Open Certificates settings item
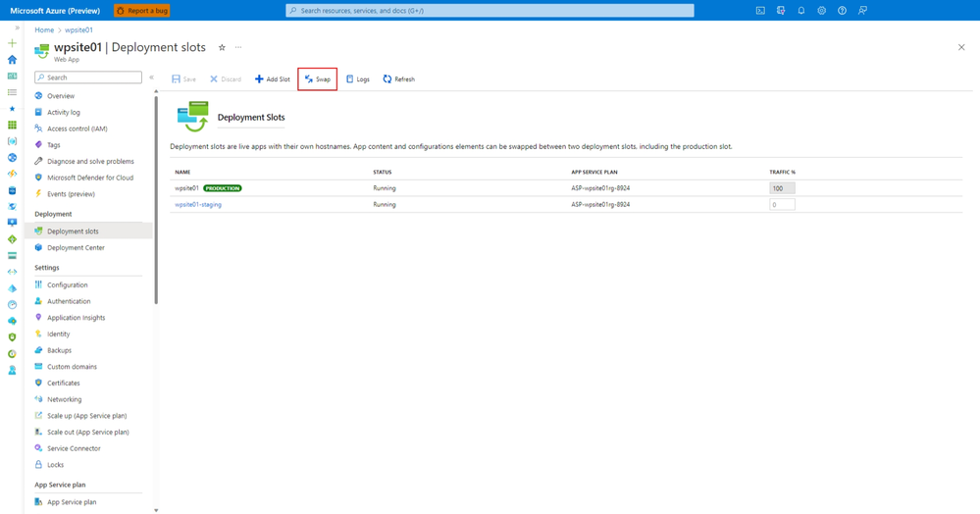 pyautogui.click(x=63, y=383)
